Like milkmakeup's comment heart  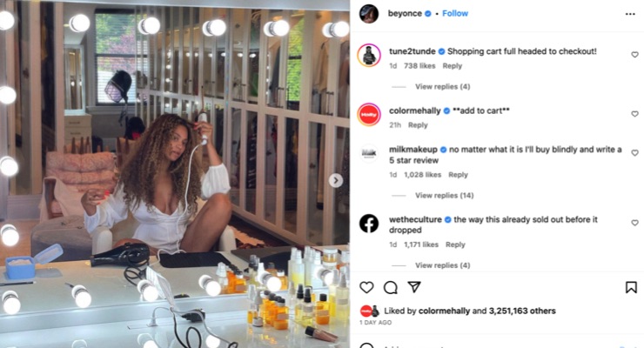[x=634, y=152]
